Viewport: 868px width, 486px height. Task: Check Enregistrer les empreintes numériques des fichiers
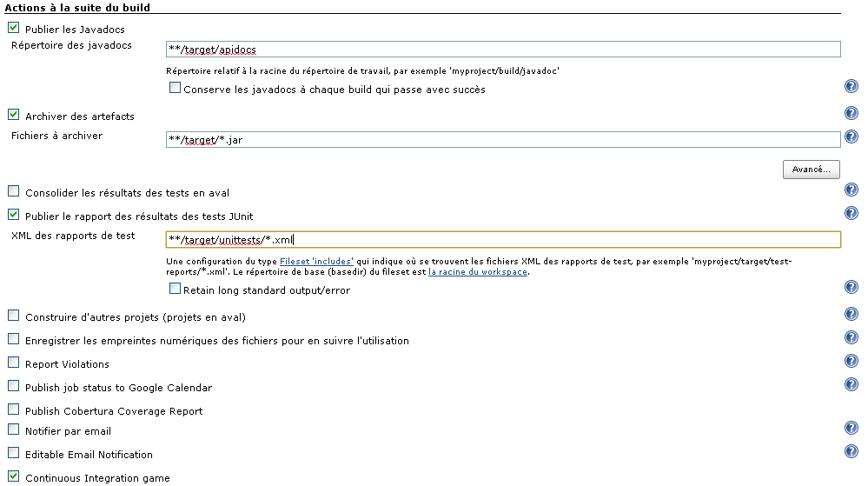tap(13, 339)
